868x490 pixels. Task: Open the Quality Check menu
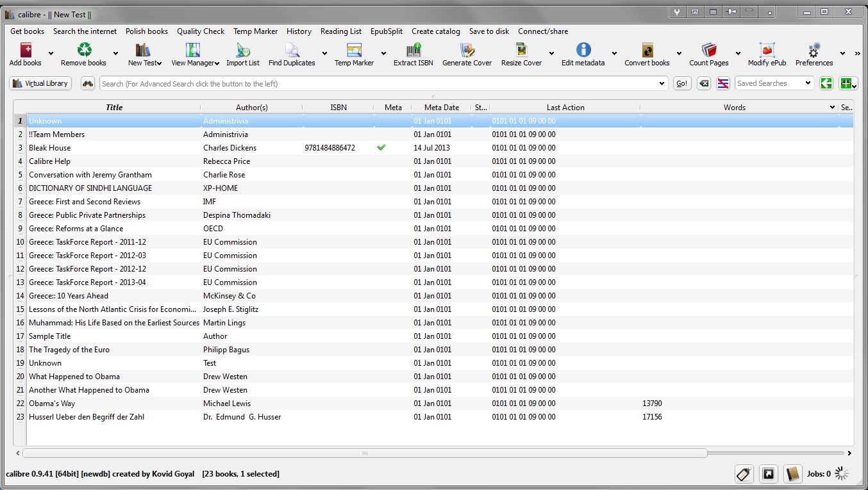pyautogui.click(x=201, y=31)
